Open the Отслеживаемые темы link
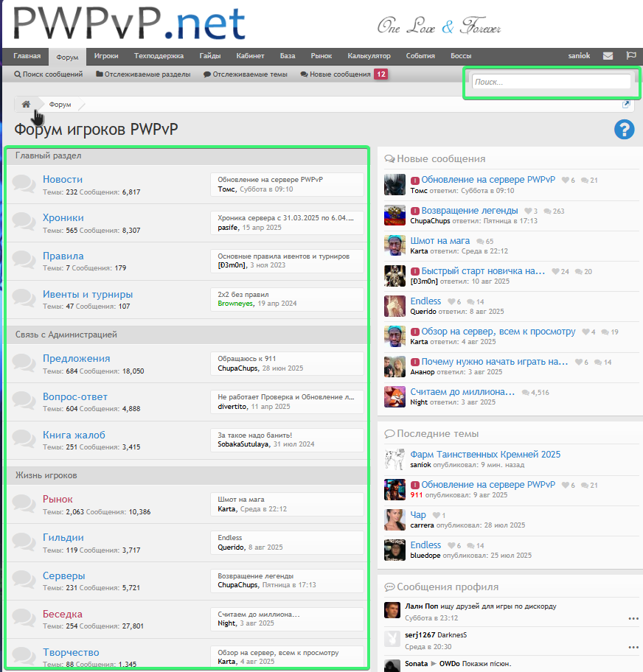The height and width of the screenshot is (672, 643). pyautogui.click(x=246, y=74)
